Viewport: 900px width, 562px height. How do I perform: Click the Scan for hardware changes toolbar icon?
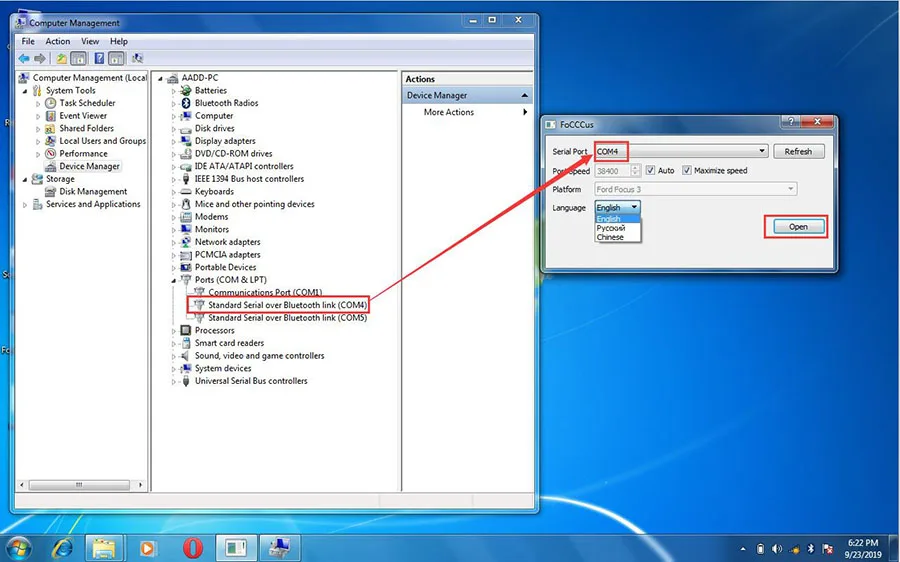pos(137,59)
